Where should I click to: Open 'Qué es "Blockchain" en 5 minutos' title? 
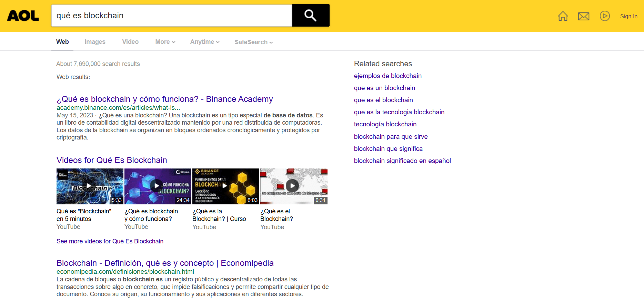(x=84, y=215)
